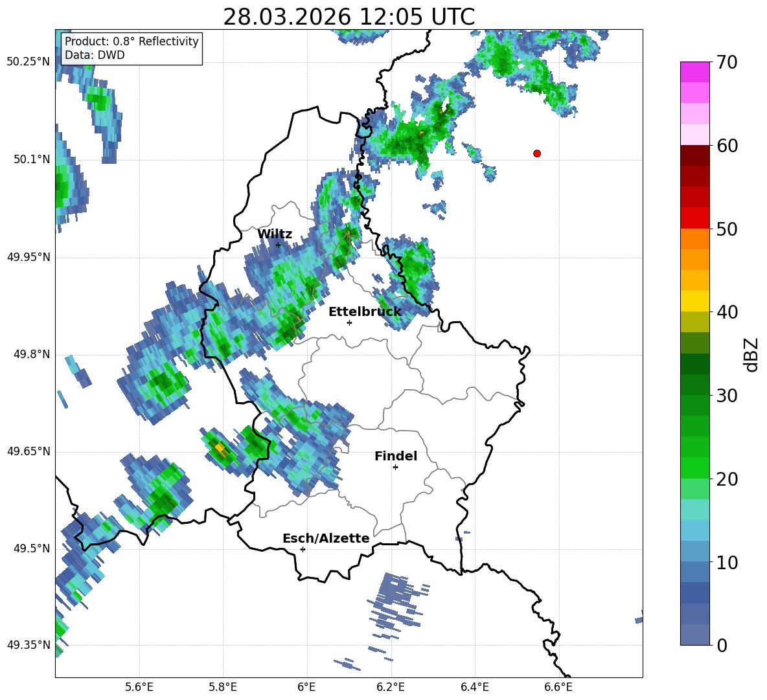Click the Findel station cross marker
The height and width of the screenshot is (700, 767).
coord(395,468)
